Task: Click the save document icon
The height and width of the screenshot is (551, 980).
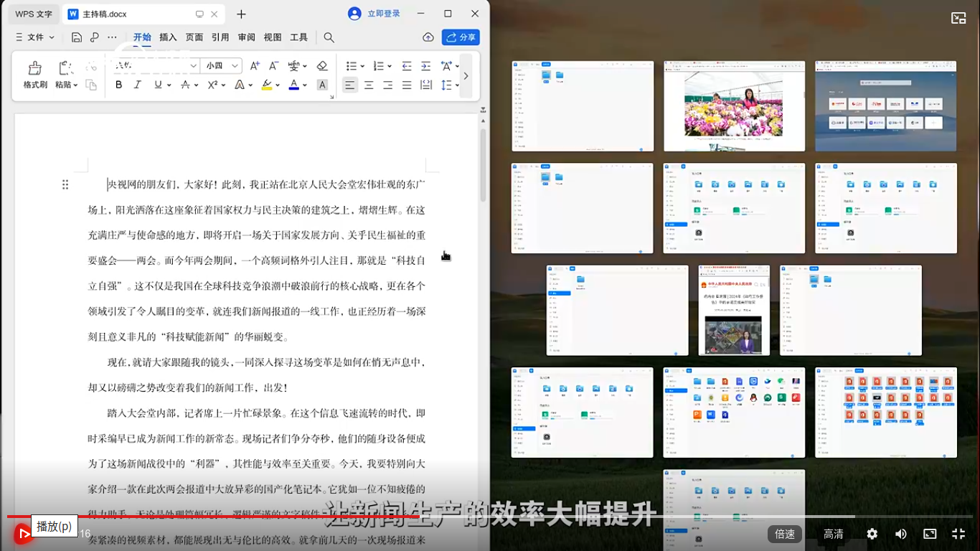Action: point(77,37)
